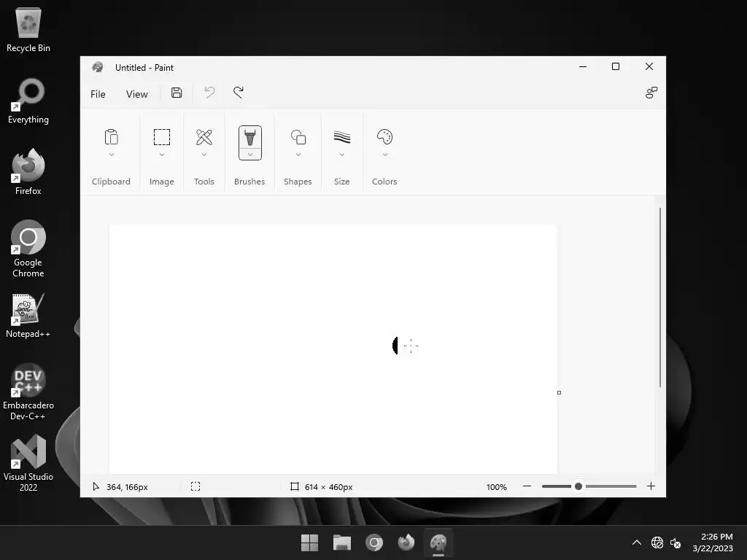Click the cursor position icon in status bar
The height and width of the screenshot is (560, 747).
pyautogui.click(x=96, y=486)
